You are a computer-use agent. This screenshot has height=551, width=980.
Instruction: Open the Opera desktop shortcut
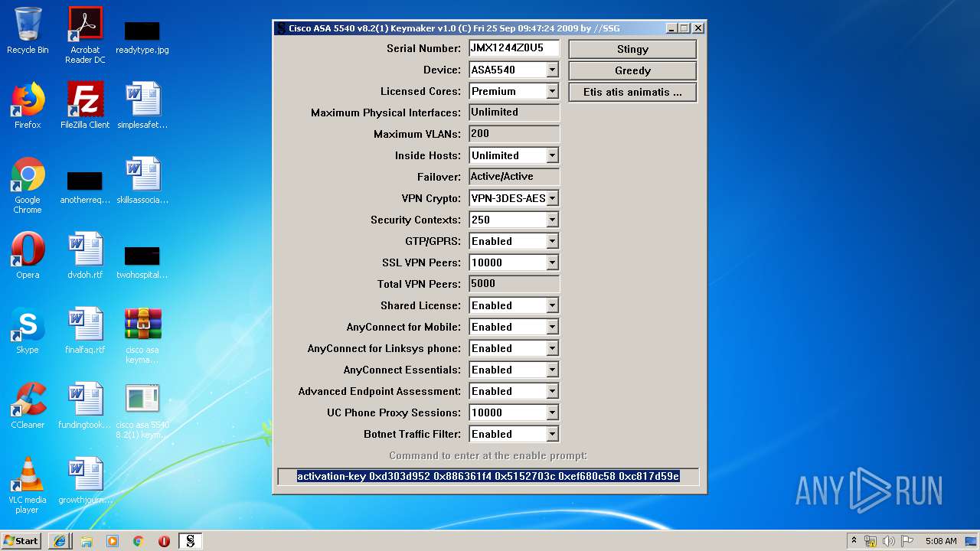coord(28,256)
